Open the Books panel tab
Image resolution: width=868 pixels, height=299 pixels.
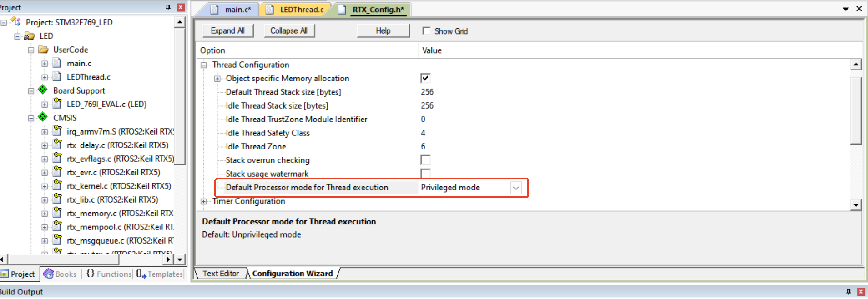pos(60,274)
